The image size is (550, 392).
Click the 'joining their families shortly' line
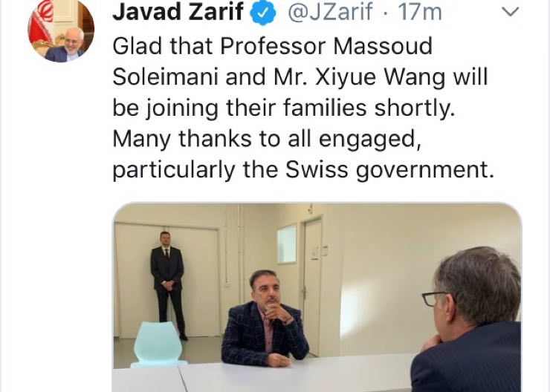[283, 108]
